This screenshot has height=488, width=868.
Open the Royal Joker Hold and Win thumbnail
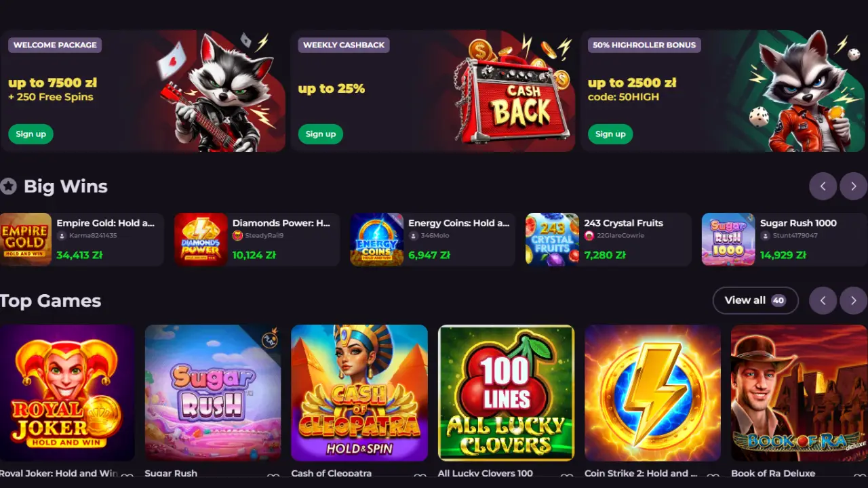[x=67, y=393]
